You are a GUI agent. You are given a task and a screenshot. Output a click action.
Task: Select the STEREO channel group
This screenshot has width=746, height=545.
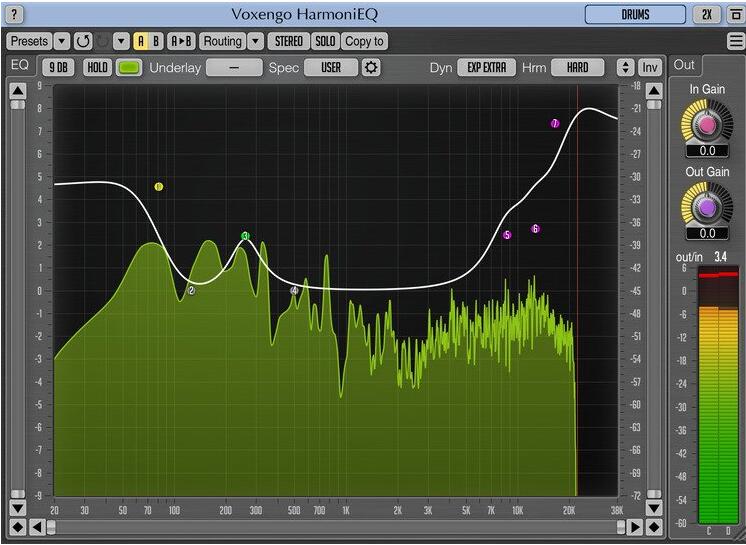[289, 41]
